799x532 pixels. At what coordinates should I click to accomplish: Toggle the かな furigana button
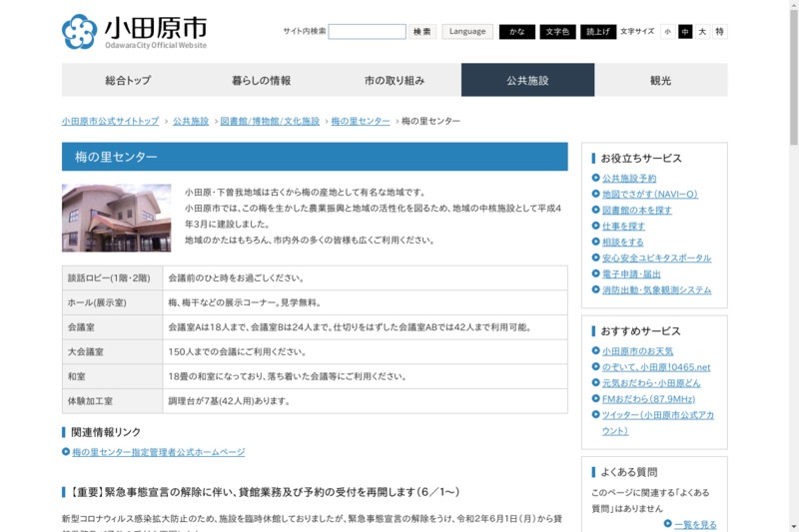pos(516,32)
